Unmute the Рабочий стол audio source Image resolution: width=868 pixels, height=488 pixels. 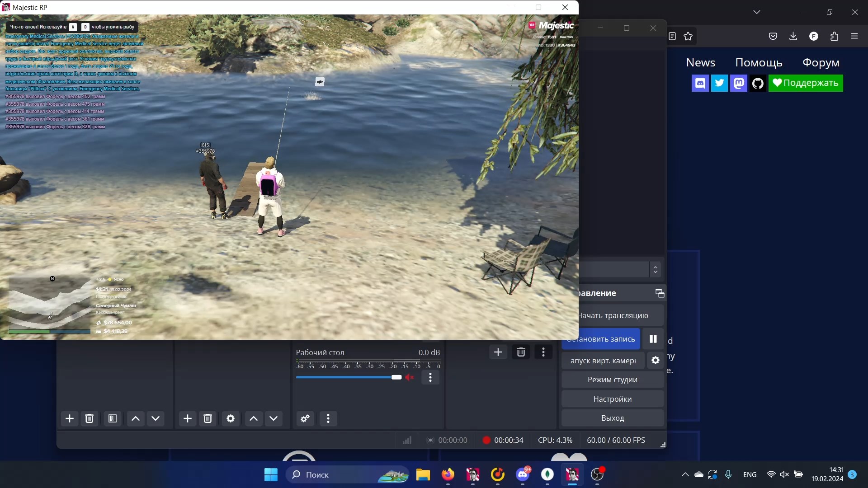coord(410,377)
